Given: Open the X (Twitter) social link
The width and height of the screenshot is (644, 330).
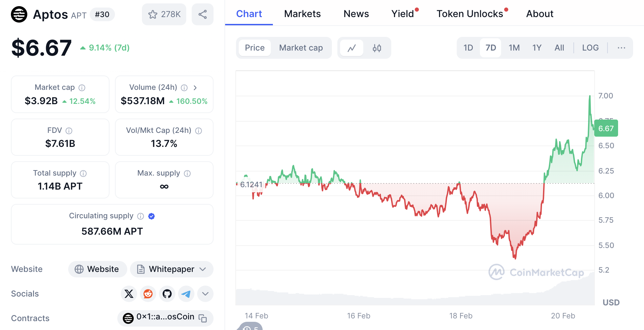Looking at the screenshot, I should (129, 294).
